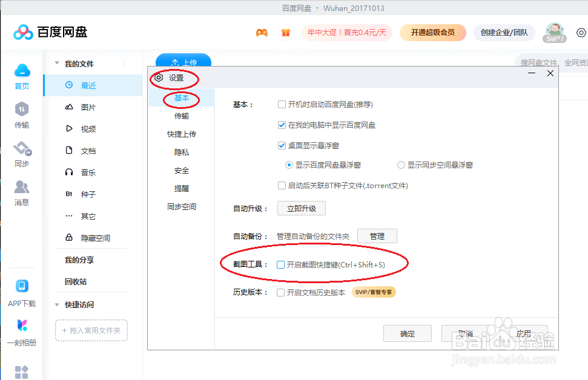Image resolution: width=588 pixels, height=380 pixels.
Task: Click the 管理 backup folders button
Action: (377, 236)
